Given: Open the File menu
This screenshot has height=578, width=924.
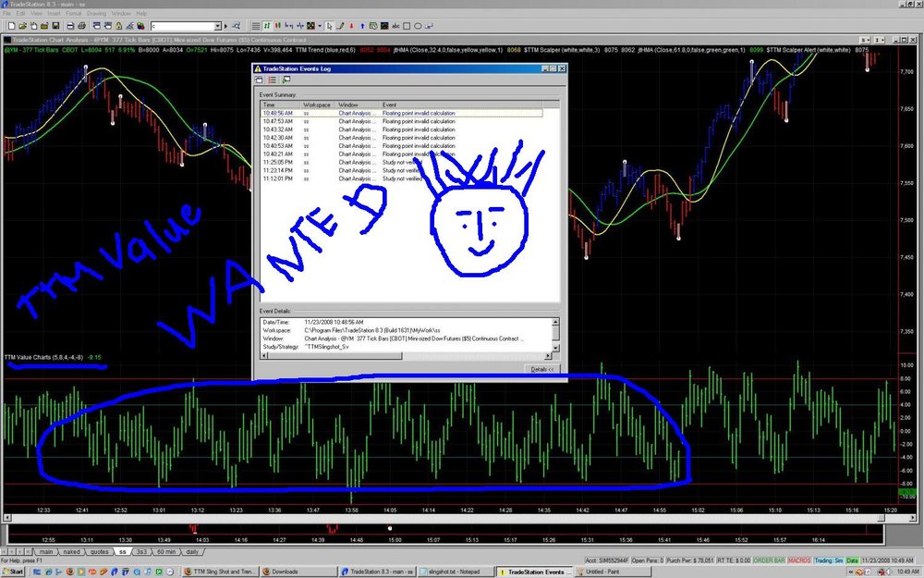Looking at the screenshot, I should click(7, 13).
